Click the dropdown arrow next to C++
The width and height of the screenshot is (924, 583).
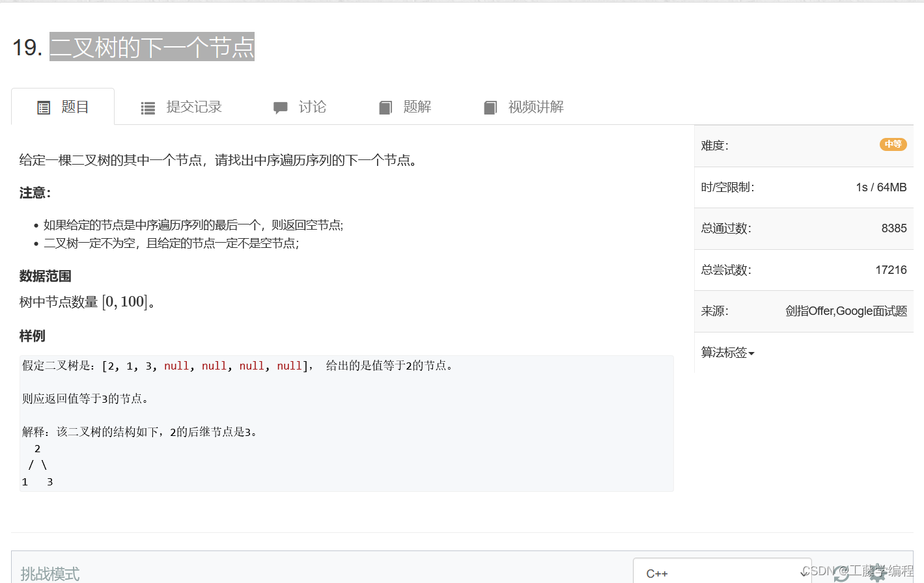point(804,573)
